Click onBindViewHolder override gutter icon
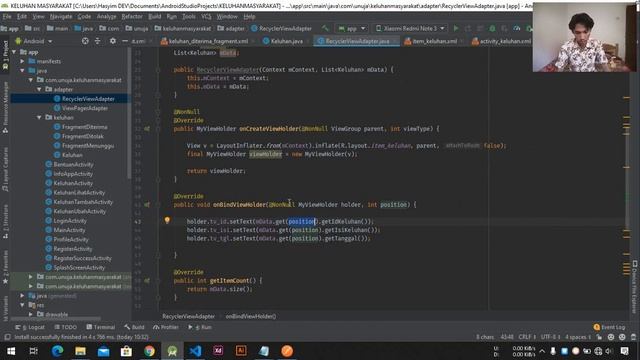The height and width of the screenshot is (360, 640). 147,204
